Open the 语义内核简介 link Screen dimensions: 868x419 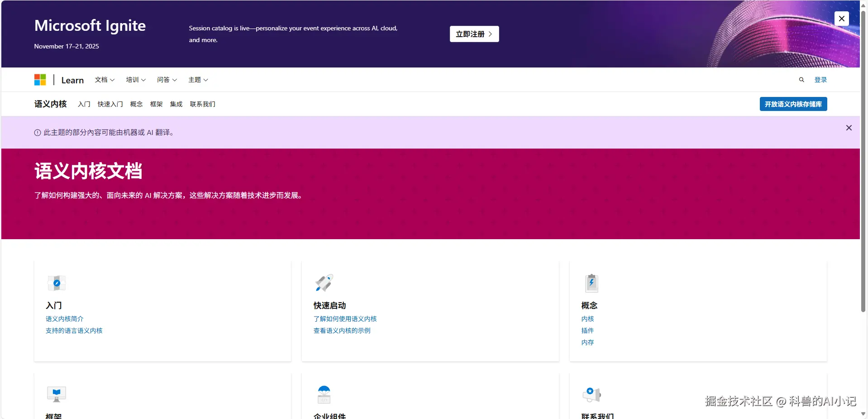65,319
